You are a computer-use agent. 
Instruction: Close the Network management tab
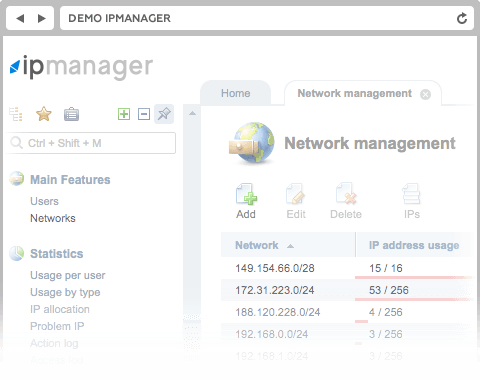425,95
